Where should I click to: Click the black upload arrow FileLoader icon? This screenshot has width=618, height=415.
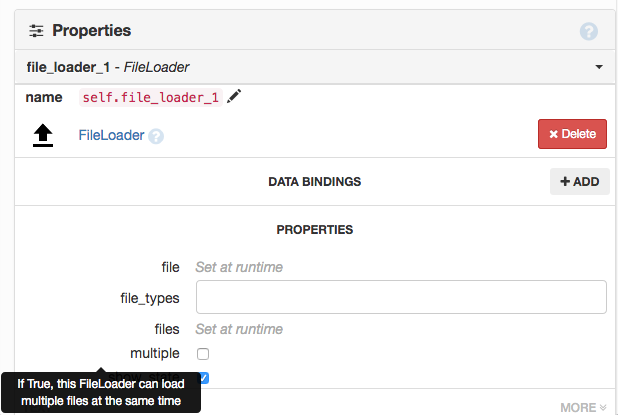point(42,135)
